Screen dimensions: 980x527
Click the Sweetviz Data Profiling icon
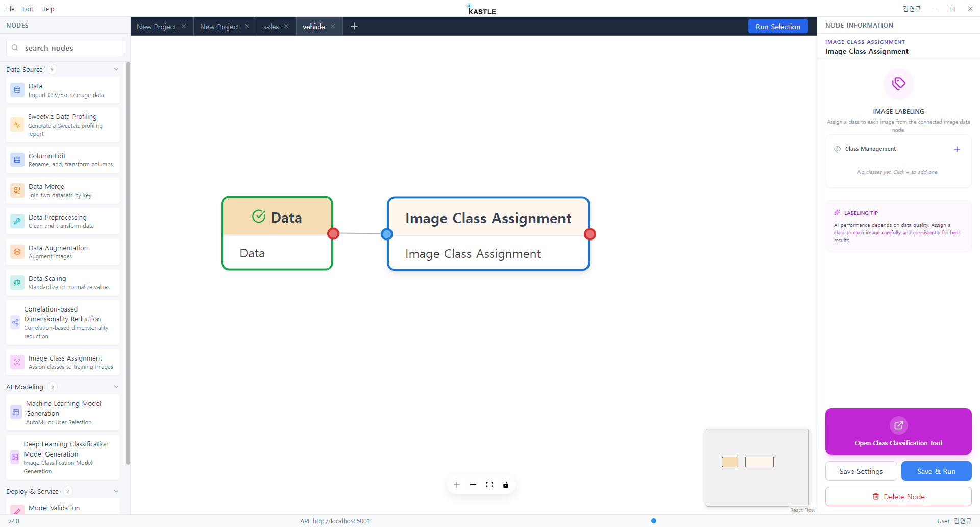(17, 125)
